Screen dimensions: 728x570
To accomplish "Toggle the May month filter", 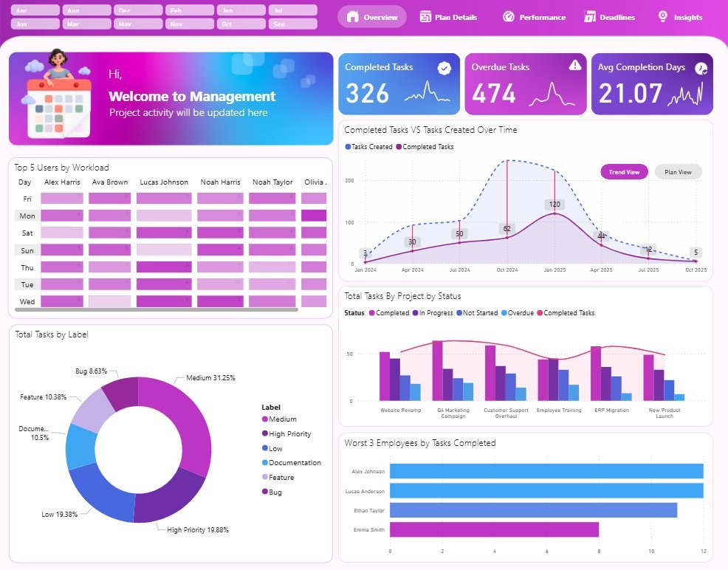I will (x=138, y=24).
